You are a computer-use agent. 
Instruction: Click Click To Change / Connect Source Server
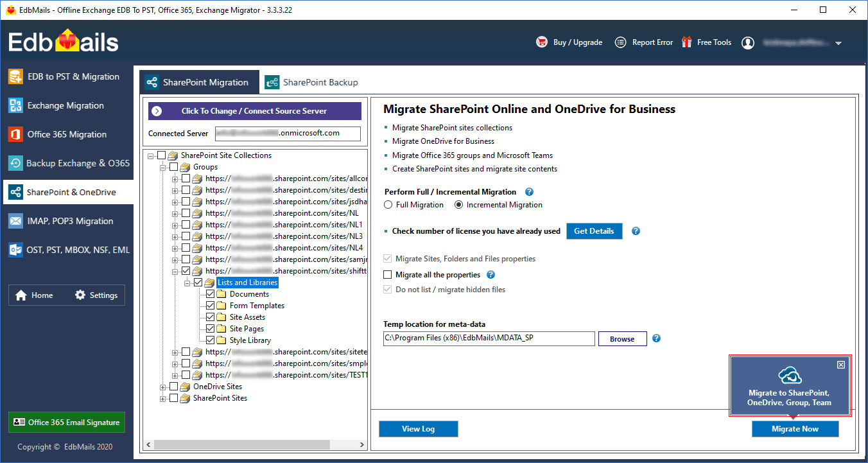point(254,111)
